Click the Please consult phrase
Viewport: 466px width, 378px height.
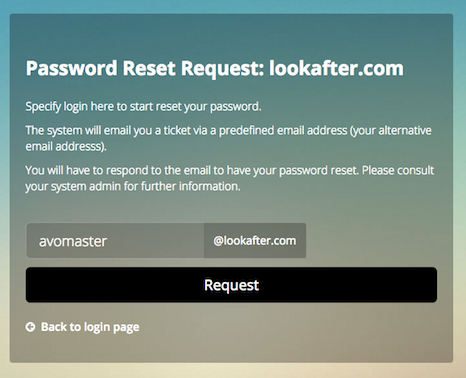(x=398, y=170)
